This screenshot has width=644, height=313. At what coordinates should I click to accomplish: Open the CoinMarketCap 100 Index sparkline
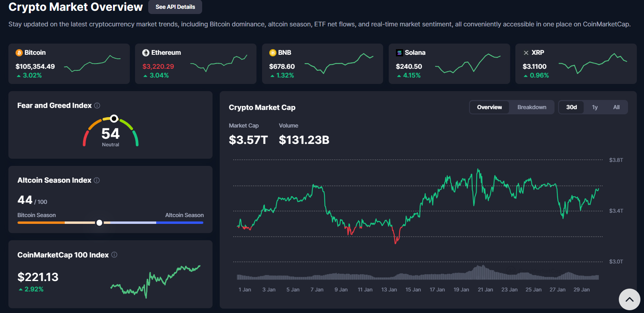[155, 281]
